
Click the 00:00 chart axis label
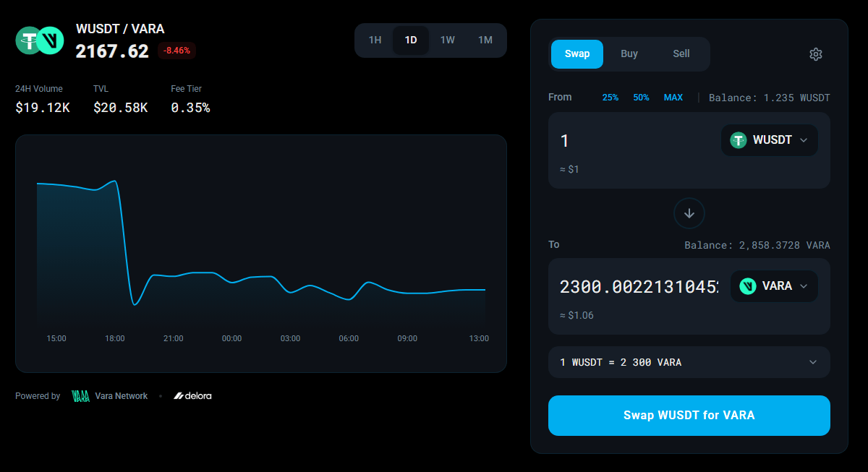coord(231,338)
